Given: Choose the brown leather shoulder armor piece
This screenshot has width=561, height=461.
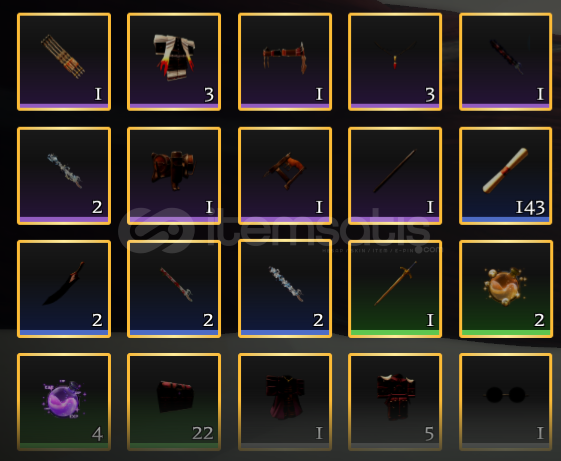Looking at the screenshot, I should 174,176.
